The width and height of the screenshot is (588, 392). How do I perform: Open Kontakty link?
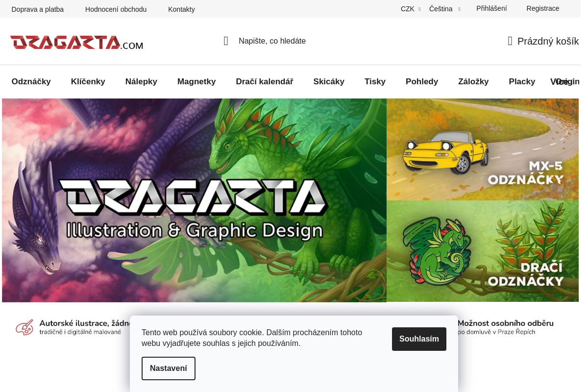click(x=181, y=9)
